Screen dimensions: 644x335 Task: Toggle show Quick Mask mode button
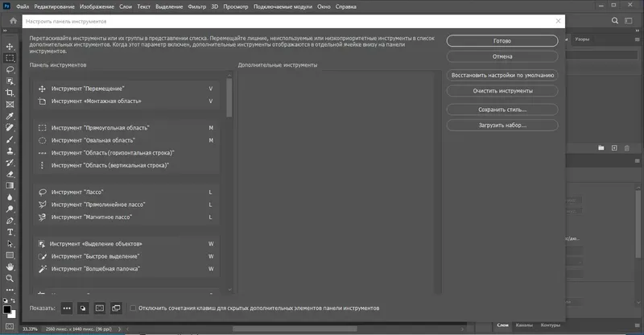pyautogui.click(x=100, y=308)
